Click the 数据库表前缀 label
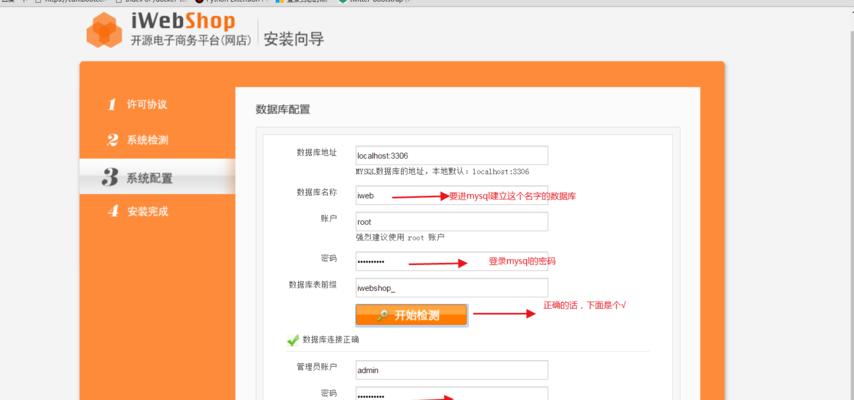The height and width of the screenshot is (400, 854). 313,284
